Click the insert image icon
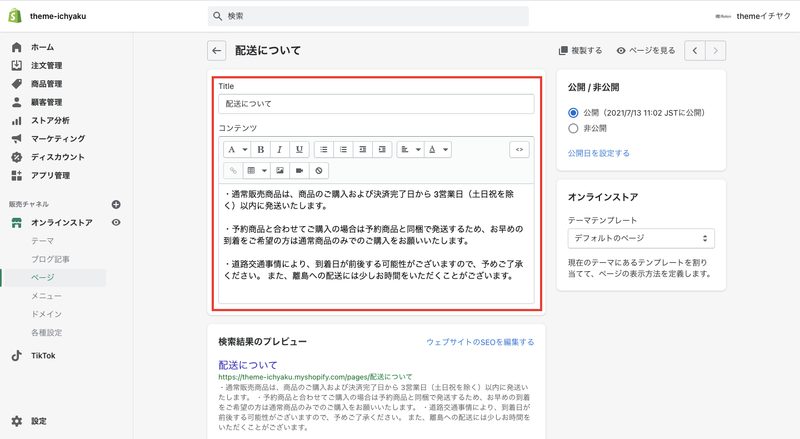 point(280,170)
